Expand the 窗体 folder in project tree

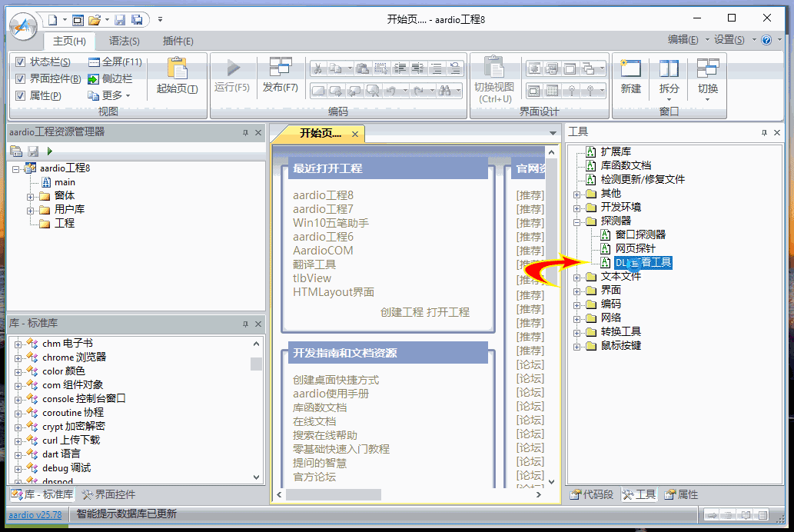[31, 196]
